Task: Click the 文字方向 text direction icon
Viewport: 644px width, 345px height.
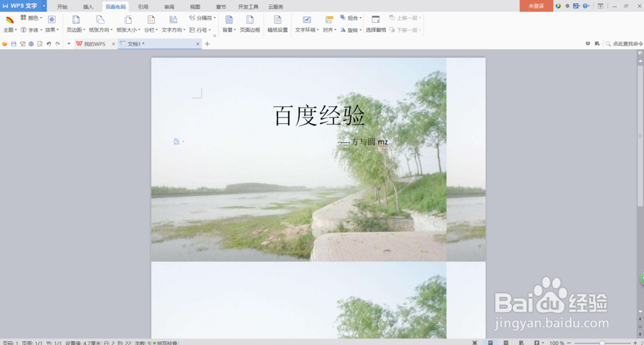Action: [173, 19]
